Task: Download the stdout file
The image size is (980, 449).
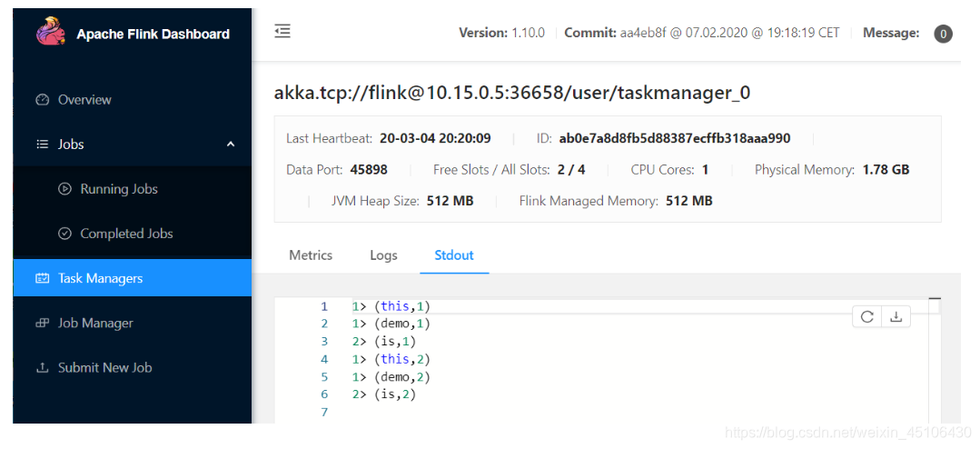Action: pos(896,317)
